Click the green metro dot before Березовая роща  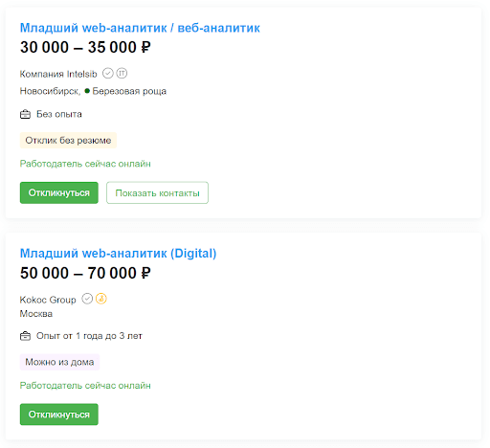point(87,91)
